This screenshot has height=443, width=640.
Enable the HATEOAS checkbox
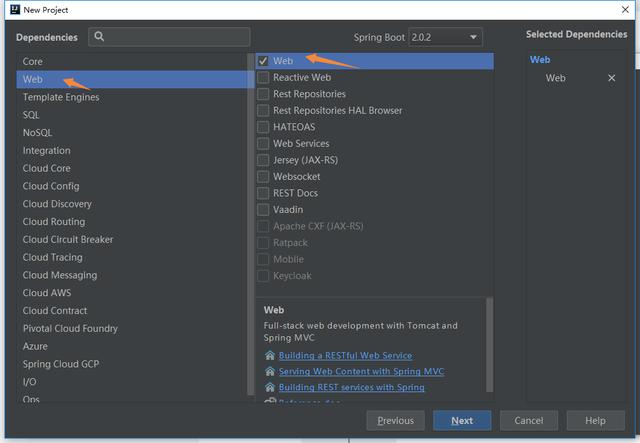263,127
